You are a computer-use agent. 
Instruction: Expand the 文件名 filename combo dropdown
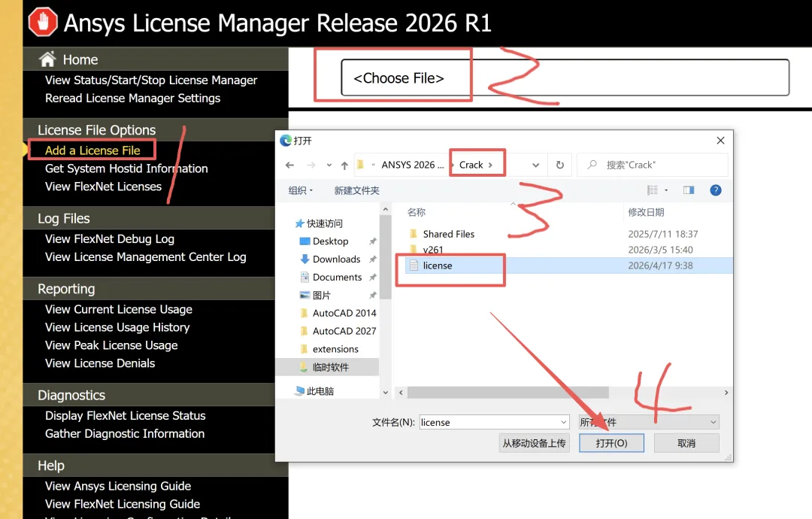click(x=563, y=422)
